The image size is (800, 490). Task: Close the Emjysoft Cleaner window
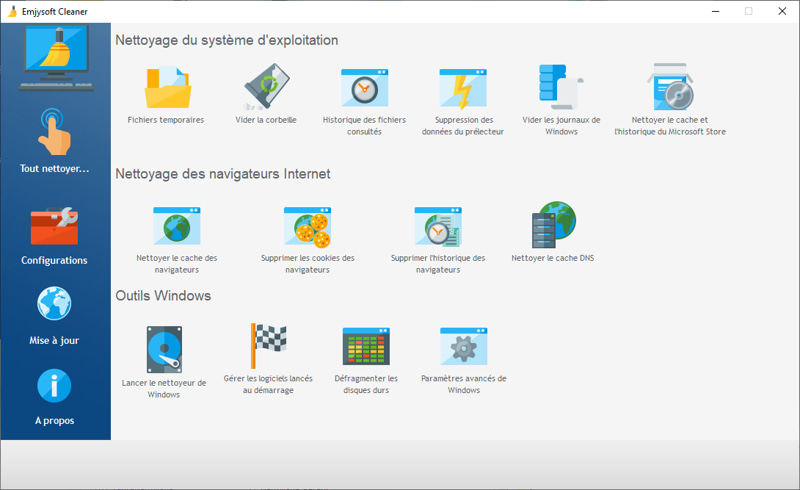click(781, 11)
